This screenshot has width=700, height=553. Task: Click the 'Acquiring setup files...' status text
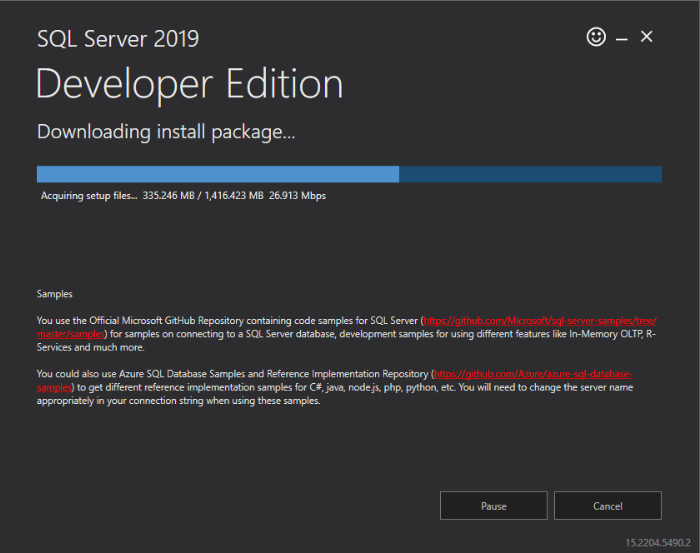tap(89, 195)
